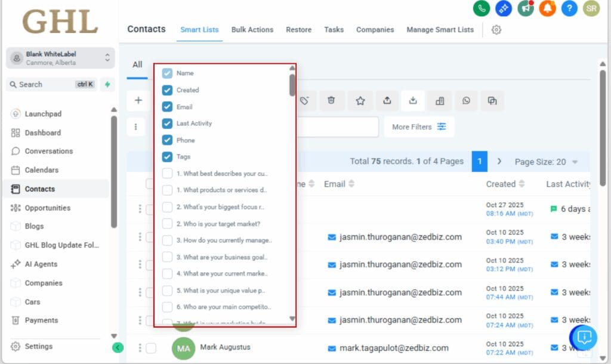This screenshot has width=611, height=364.
Task: Open the export contacts upload icon
Action: tap(387, 101)
